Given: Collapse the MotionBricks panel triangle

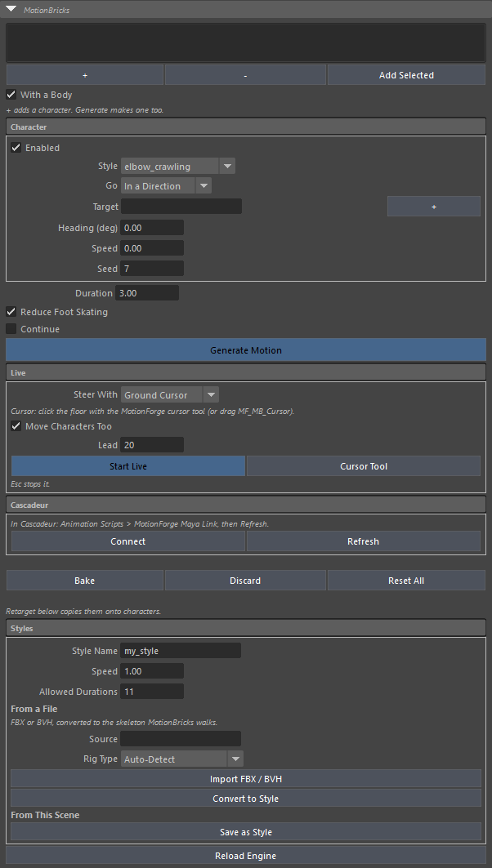Looking at the screenshot, I should coord(11,9).
